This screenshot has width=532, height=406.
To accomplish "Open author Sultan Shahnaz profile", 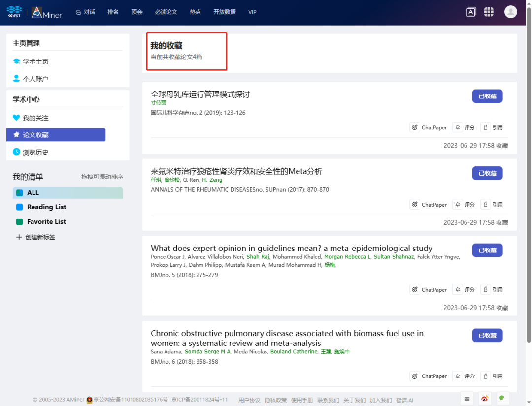I will pyautogui.click(x=394, y=257).
